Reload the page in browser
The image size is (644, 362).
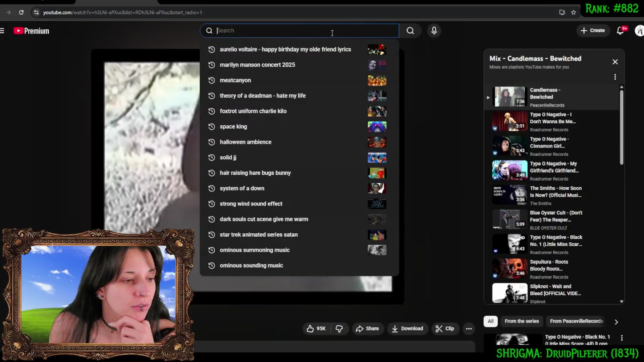[21, 12]
